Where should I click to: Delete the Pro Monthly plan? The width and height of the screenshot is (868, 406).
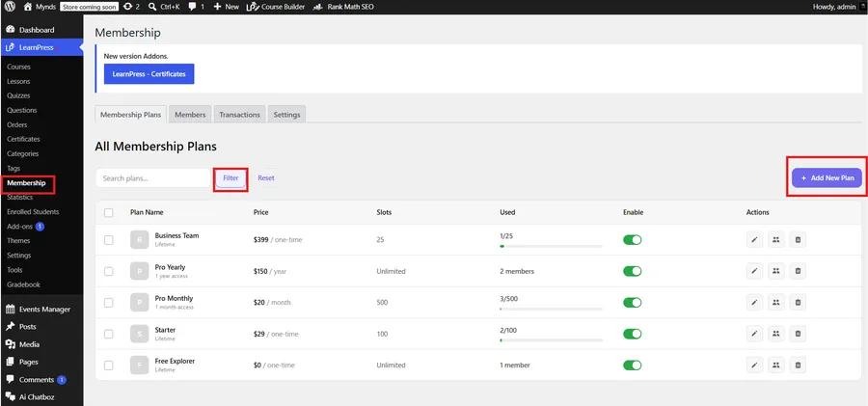tap(798, 303)
